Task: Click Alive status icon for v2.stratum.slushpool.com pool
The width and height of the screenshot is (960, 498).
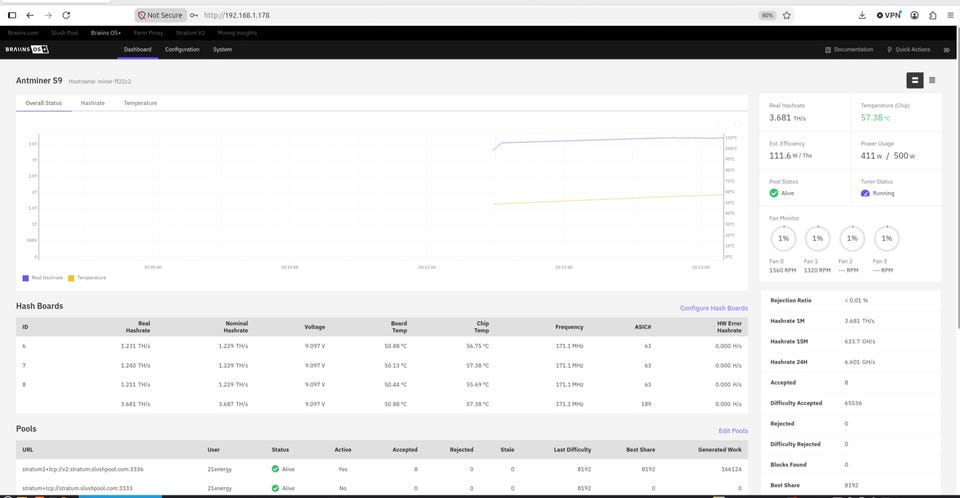Action: (275, 469)
